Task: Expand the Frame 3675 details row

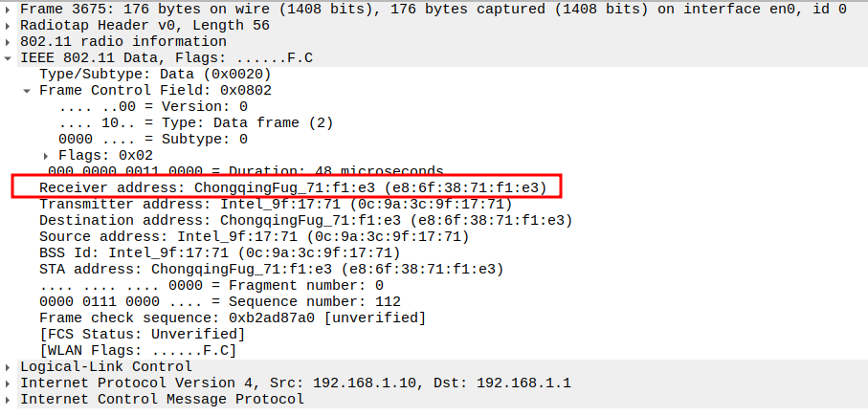Action: coord(9,9)
